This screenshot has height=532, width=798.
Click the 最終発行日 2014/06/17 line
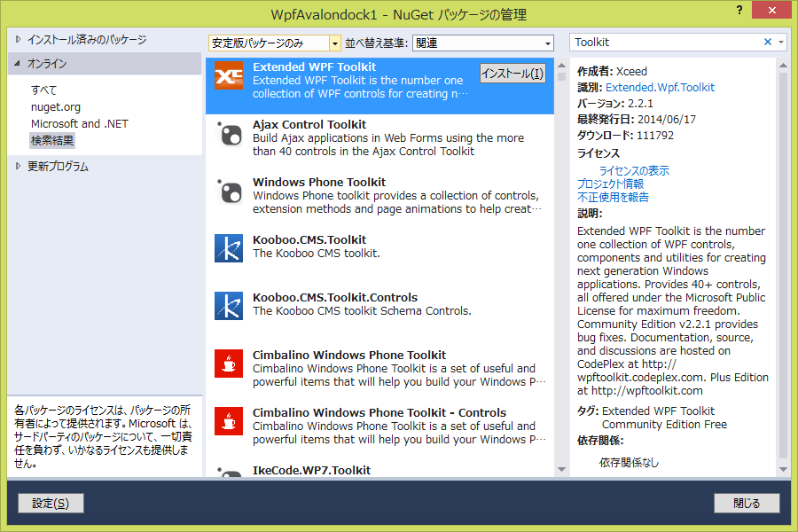(x=636, y=119)
